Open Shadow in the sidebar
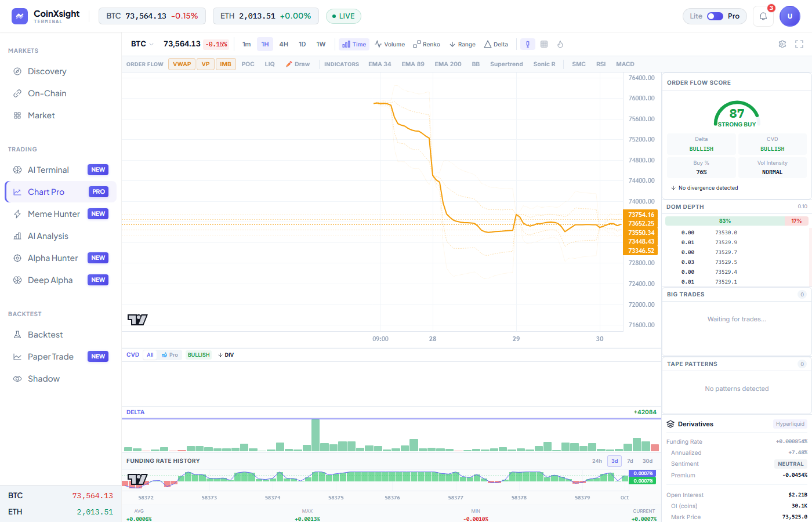This screenshot has width=812, height=522. coord(61,379)
